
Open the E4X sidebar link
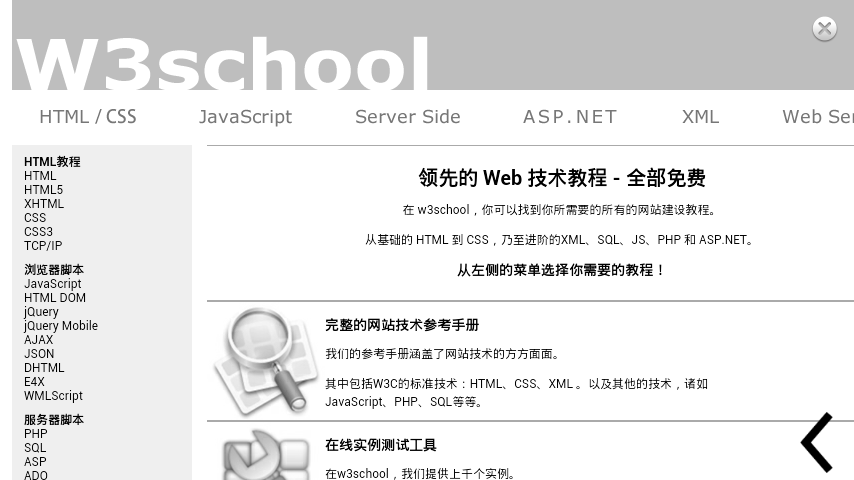pyautogui.click(x=34, y=382)
